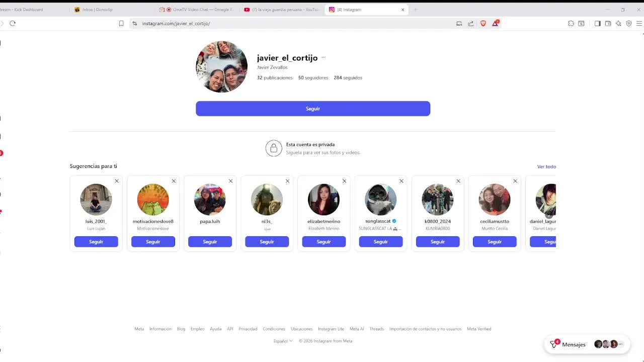
Task: Follow luis_2001_
Action: (x=96, y=242)
